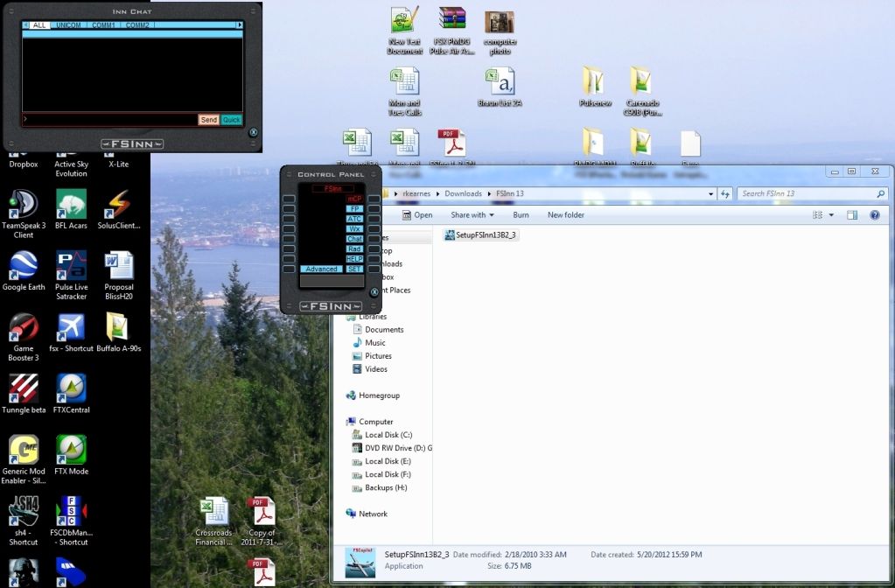Click rkearnes in the address breadcrumb
The image size is (895, 588).
416,194
